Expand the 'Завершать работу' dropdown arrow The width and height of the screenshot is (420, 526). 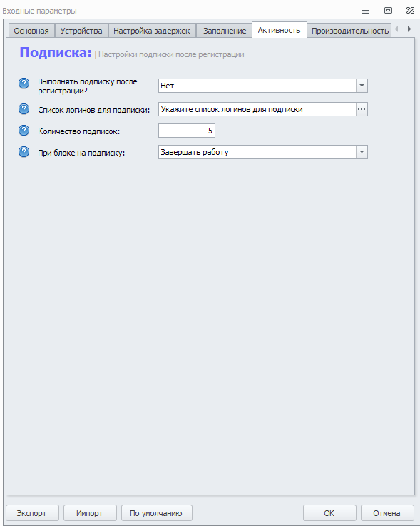(362, 152)
